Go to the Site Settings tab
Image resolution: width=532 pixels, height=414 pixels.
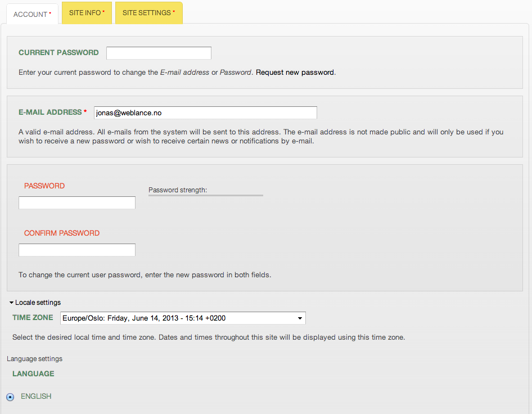pyautogui.click(x=148, y=13)
